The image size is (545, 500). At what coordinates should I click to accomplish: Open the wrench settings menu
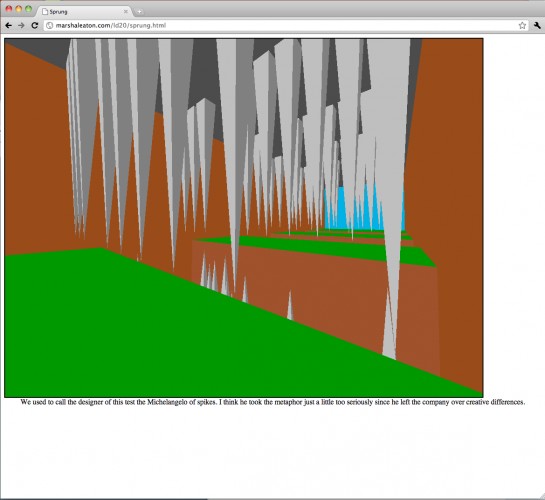pyautogui.click(x=537, y=25)
